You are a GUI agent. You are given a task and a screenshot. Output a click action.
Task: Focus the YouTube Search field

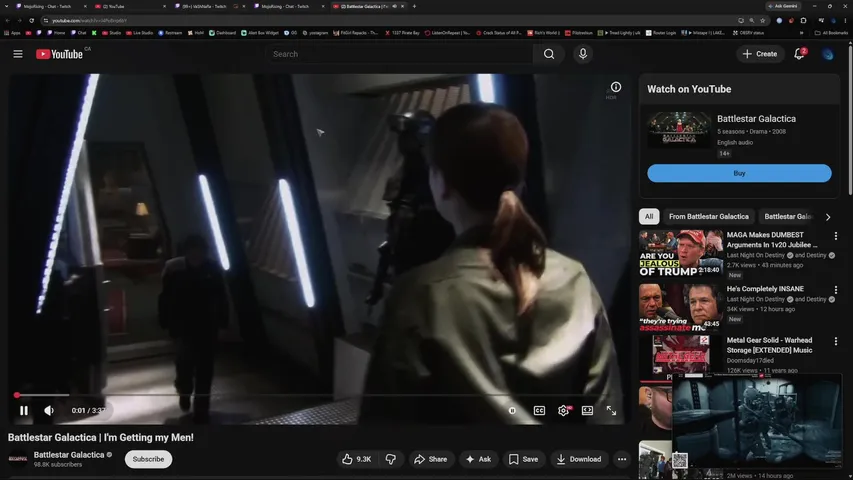399,54
